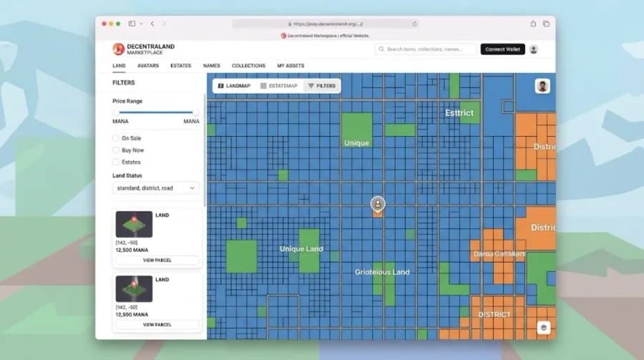The image size is (644, 360).
Task: Click the avatar portrait on the map
Action: [x=542, y=87]
